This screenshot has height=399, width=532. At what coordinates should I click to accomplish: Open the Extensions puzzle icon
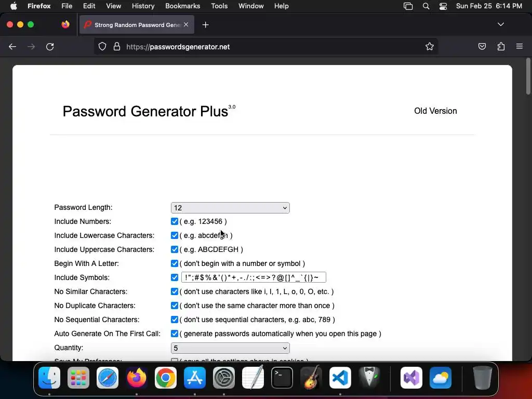tap(501, 46)
